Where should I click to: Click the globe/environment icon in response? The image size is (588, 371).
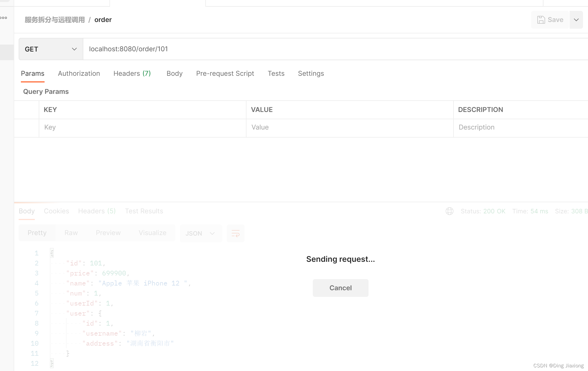tap(450, 211)
